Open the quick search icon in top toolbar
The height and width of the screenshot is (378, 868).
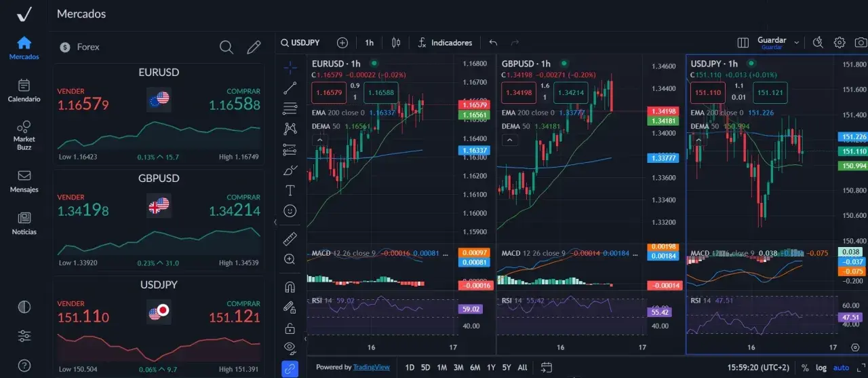818,43
